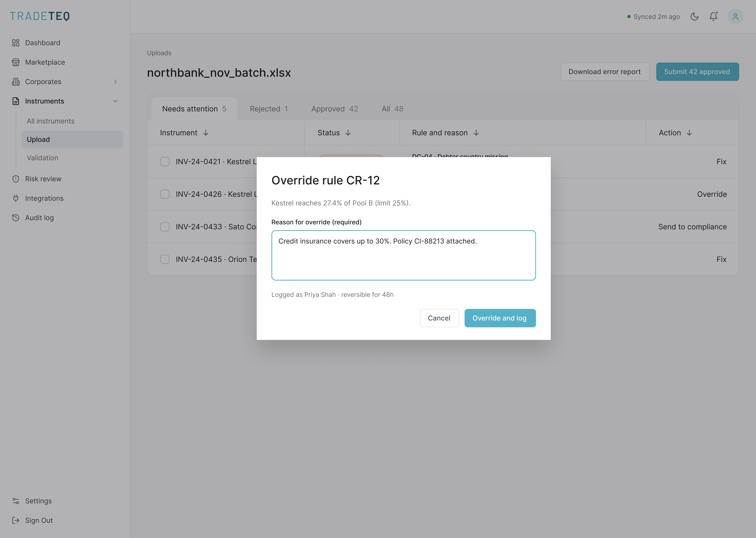Viewport: 756px width, 538px height.
Task: Click the Instruments document icon
Action: coord(16,101)
